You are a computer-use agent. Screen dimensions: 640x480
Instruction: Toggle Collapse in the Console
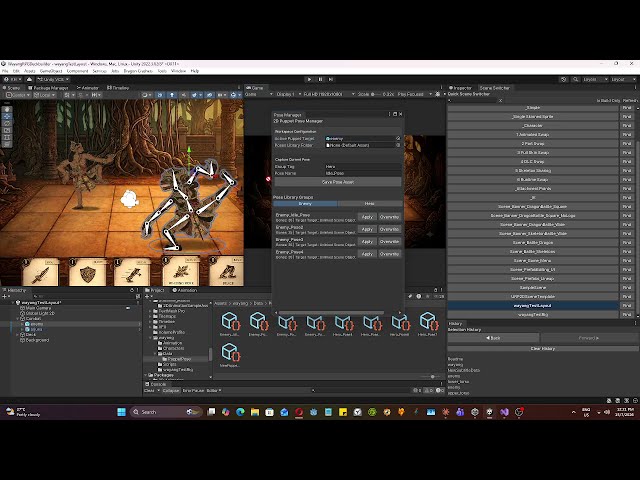[171, 391]
